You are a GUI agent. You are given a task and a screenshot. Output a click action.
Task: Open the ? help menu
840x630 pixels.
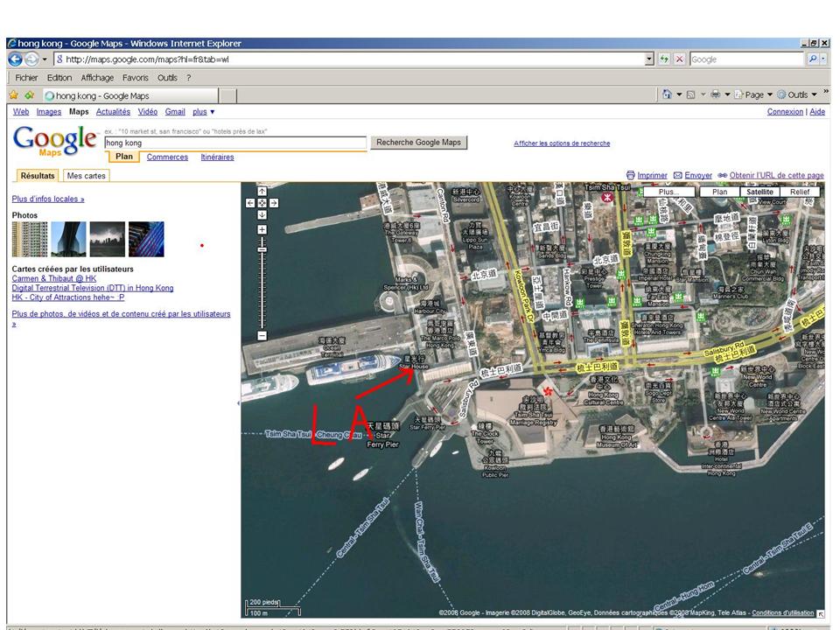click(x=189, y=78)
